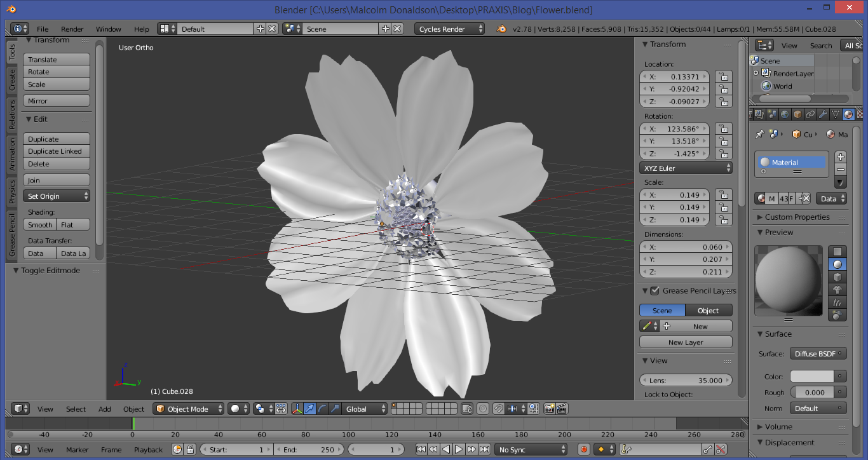Jump to the last frame using playback controls
868x460 pixels.
click(x=485, y=449)
